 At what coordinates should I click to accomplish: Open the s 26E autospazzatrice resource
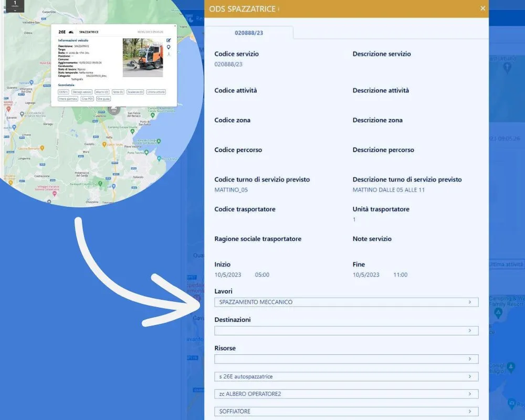point(469,377)
